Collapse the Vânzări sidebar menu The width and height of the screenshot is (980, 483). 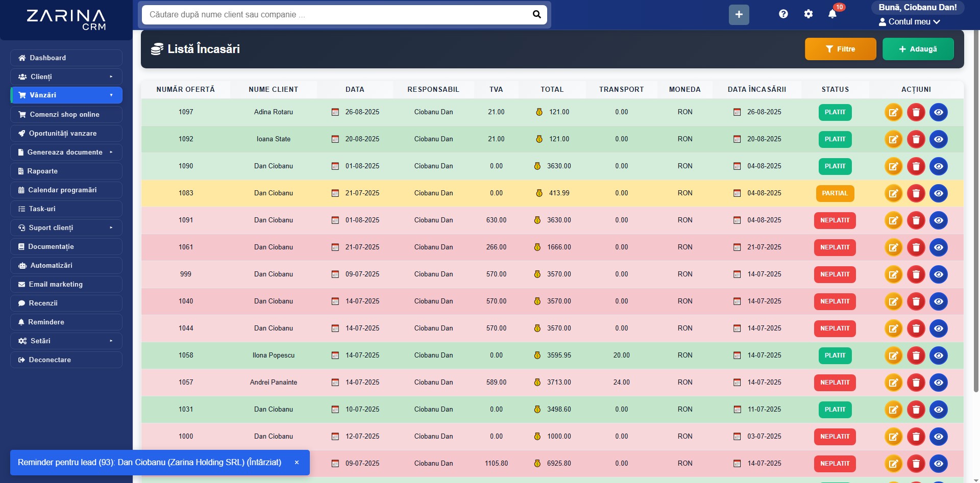point(66,95)
